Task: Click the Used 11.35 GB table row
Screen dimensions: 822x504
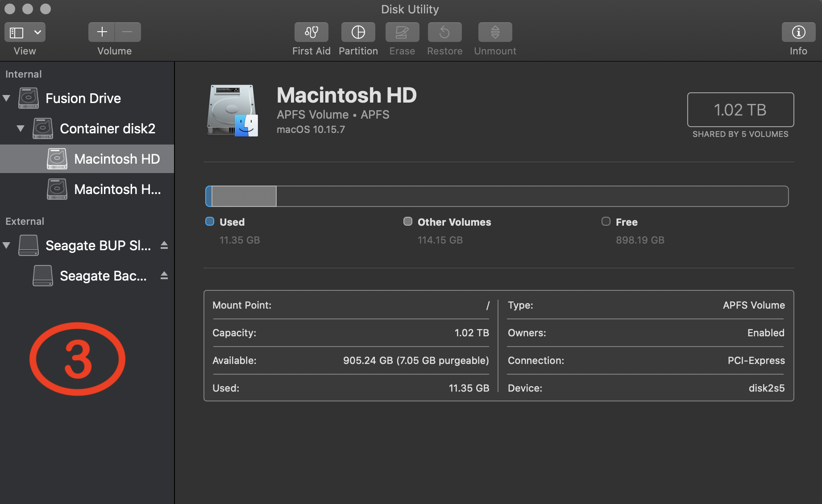Action: click(351, 388)
